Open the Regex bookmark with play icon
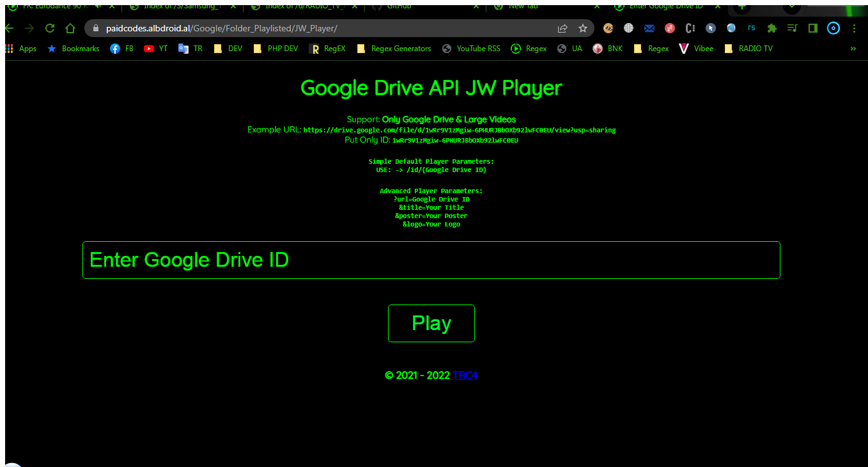 [x=529, y=49]
